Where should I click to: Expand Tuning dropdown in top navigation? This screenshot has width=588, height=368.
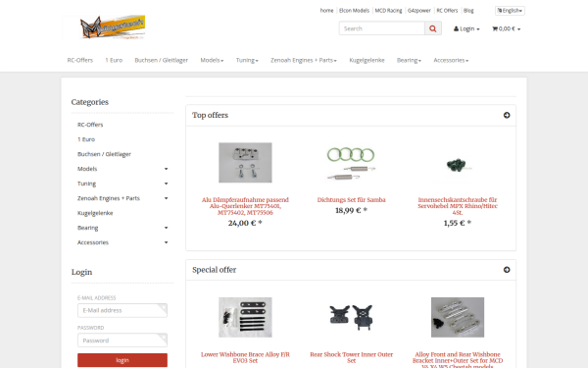coord(247,60)
